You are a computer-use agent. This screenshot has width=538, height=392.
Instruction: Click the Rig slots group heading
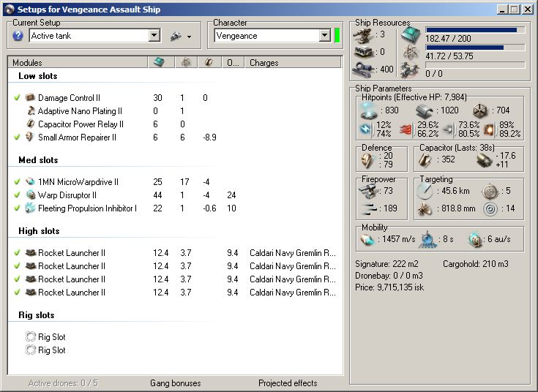coord(37,314)
